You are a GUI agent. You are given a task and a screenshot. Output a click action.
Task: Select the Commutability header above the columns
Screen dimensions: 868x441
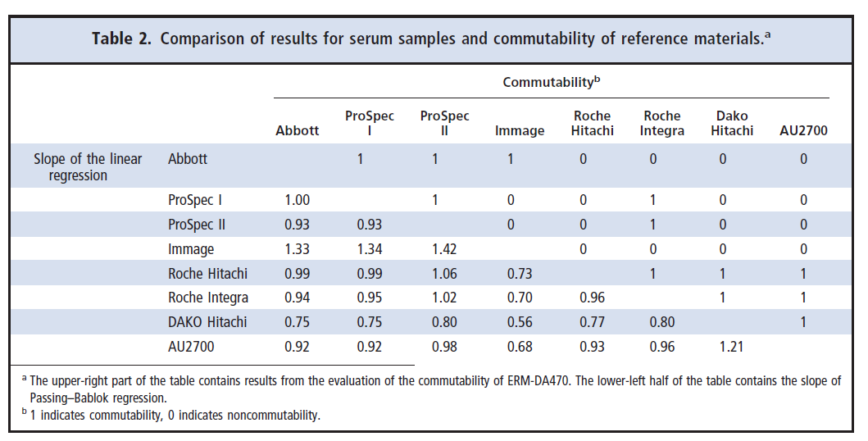coord(552,82)
